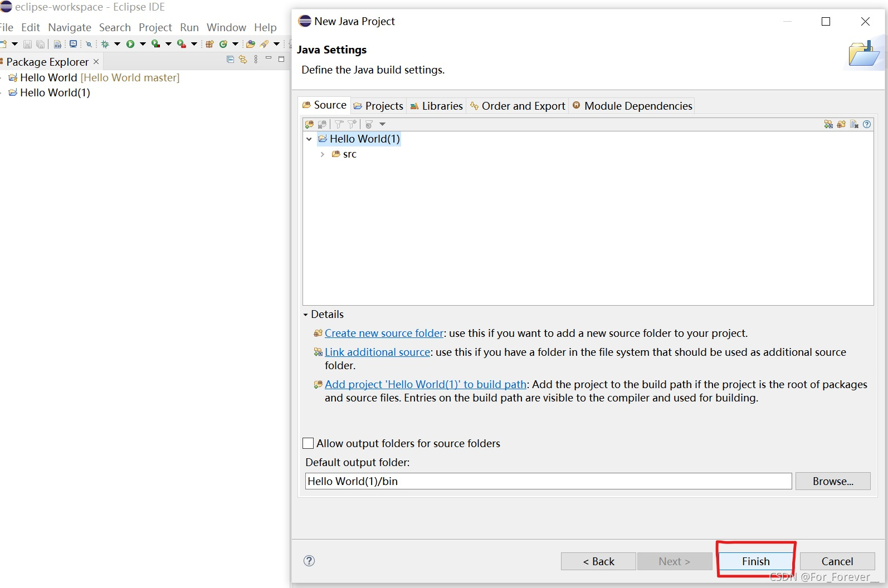This screenshot has width=888, height=588.
Task: Go back with the < Back button
Action: pos(598,561)
